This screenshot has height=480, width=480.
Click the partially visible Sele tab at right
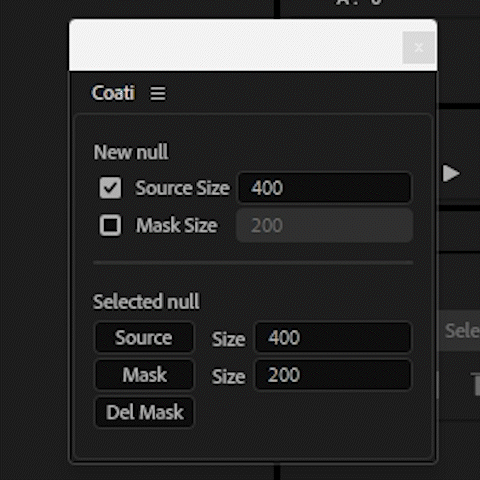click(462, 331)
